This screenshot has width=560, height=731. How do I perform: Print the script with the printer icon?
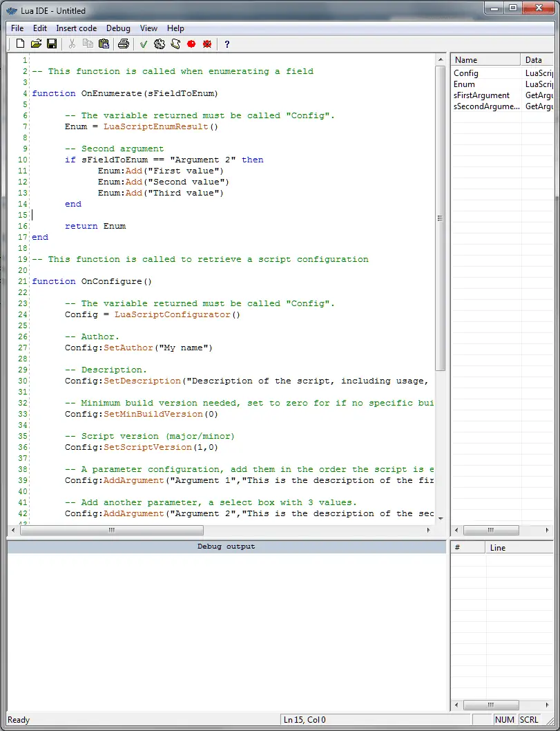[x=124, y=44]
